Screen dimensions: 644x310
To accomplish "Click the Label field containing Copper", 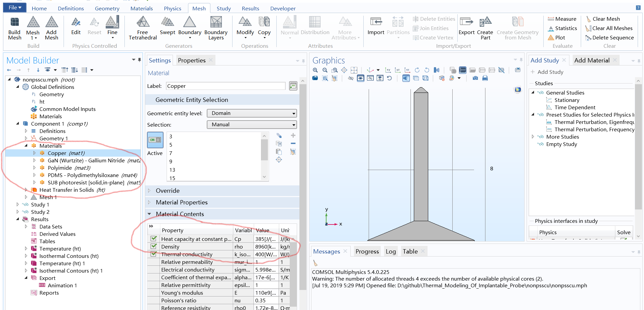I will point(226,86).
